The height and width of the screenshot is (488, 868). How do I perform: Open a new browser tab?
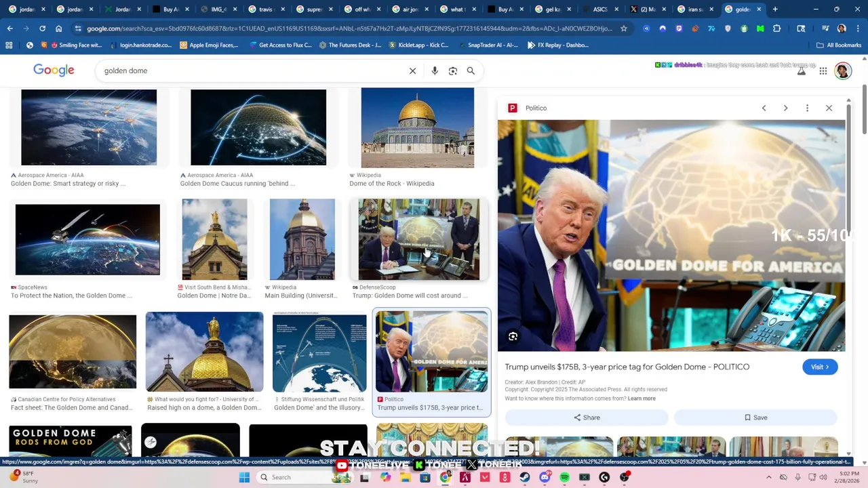pyautogui.click(x=775, y=9)
